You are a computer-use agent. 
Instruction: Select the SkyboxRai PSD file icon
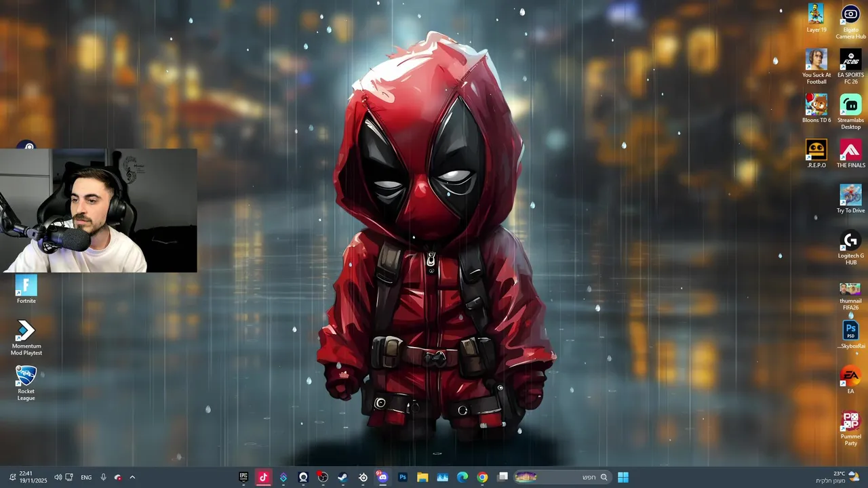pyautogui.click(x=850, y=335)
